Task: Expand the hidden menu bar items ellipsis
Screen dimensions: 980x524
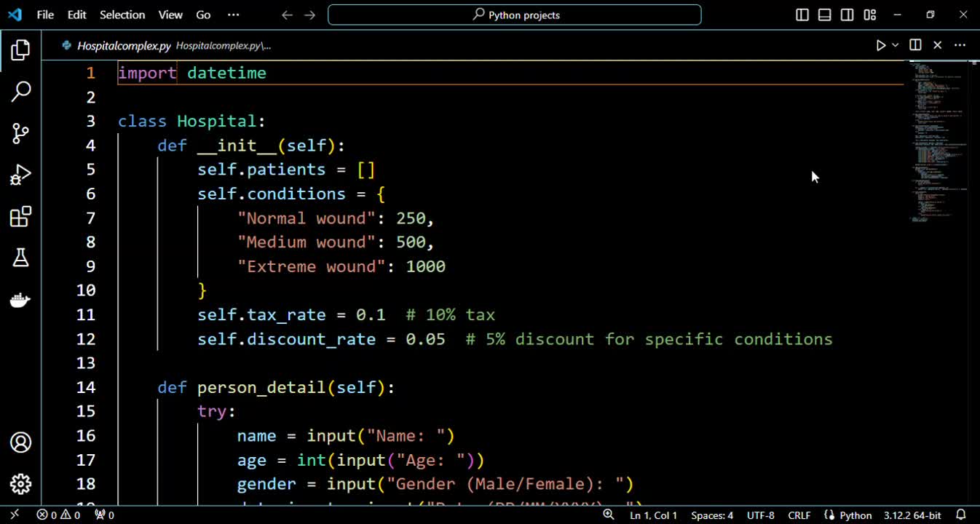Action: pos(233,15)
